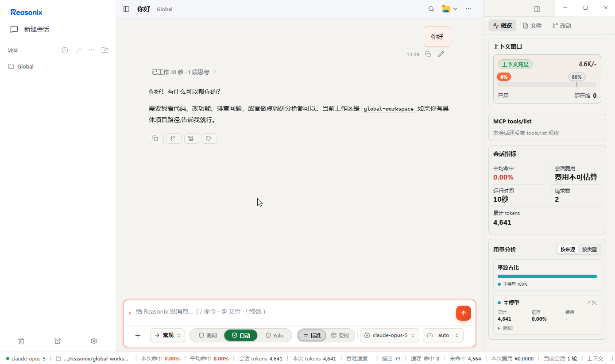Expand the 已工作 10 秒 thinking section
This screenshot has height=364, width=615.
click(x=184, y=72)
